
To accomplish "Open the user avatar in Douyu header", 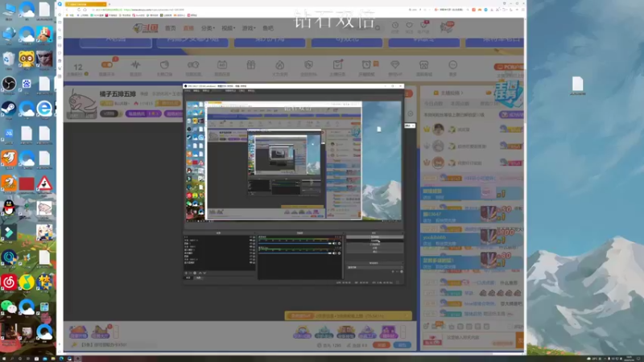I will point(447,27).
